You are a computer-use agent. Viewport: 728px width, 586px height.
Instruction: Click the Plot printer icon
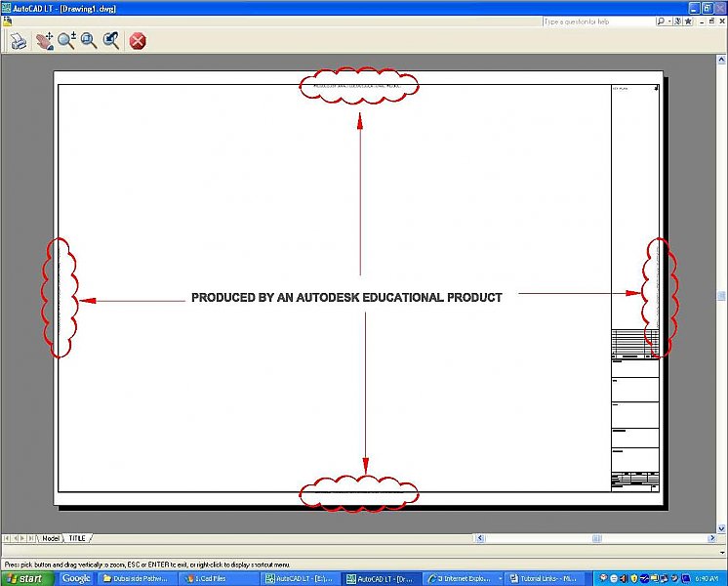[19, 40]
